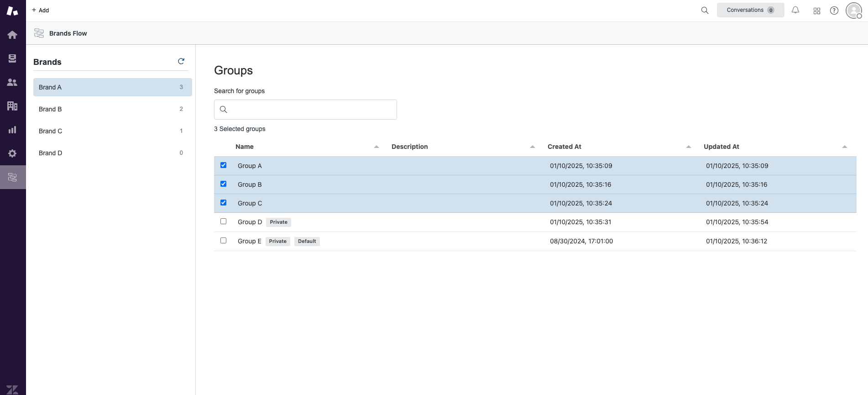The image size is (868, 395).
Task: Sort by the Created At column arrow
Action: pyautogui.click(x=688, y=147)
